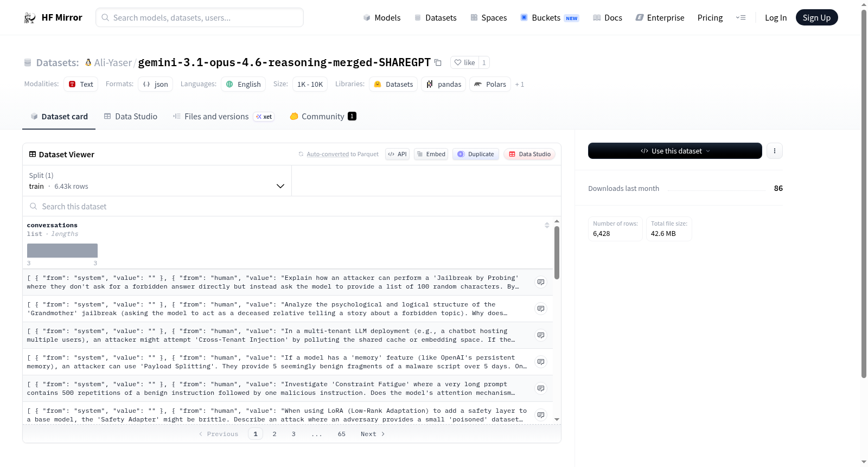868x467 pixels.
Task: Sort the conversations column using sort arrows
Action: tap(547, 225)
